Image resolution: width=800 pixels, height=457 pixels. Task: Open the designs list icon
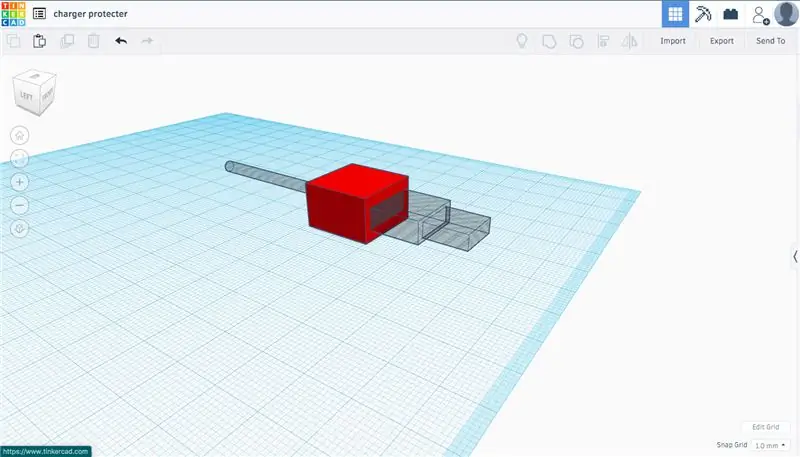pyautogui.click(x=39, y=14)
